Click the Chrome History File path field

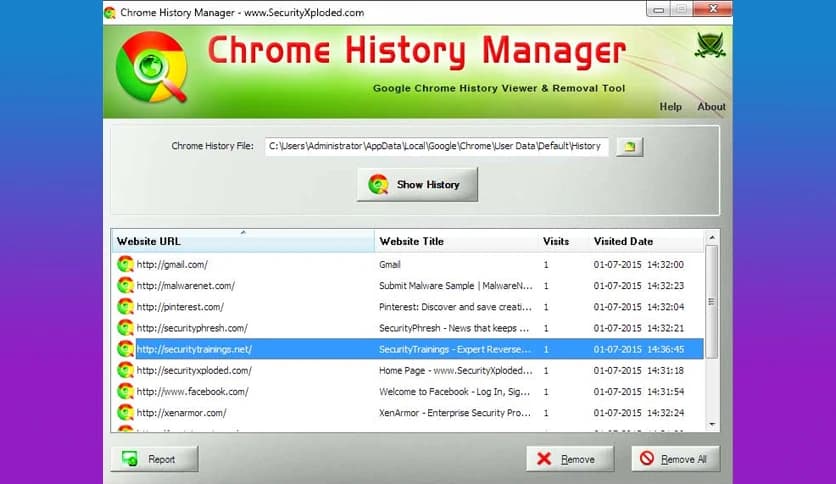(x=437, y=146)
